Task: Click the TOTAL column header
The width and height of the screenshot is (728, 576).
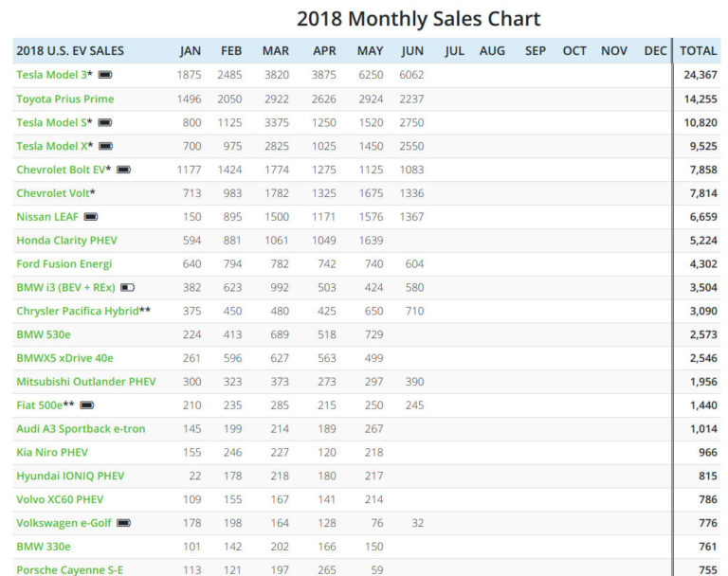Action: pyautogui.click(x=699, y=51)
